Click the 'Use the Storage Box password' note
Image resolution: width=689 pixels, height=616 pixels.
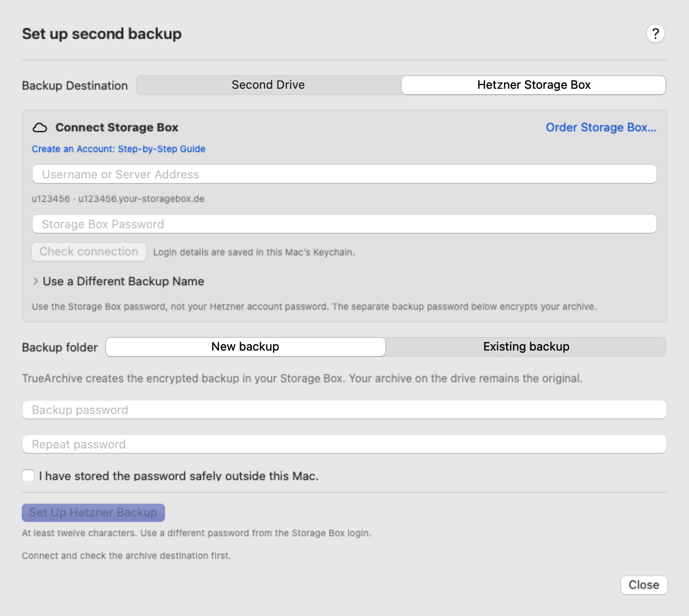click(314, 307)
